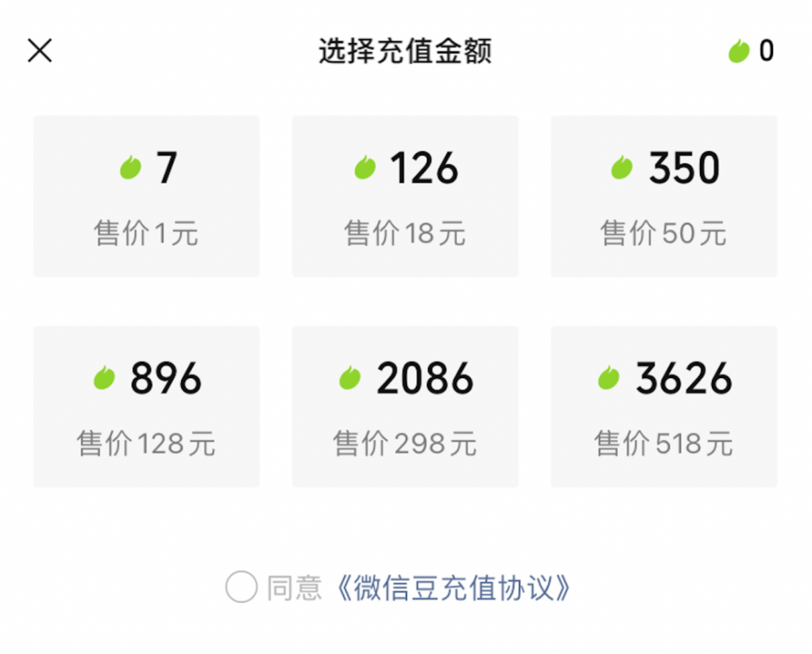Screen dimensions: 812x654
Task: Click the bean icon beside 350
Action: pyautogui.click(x=622, y=168)
